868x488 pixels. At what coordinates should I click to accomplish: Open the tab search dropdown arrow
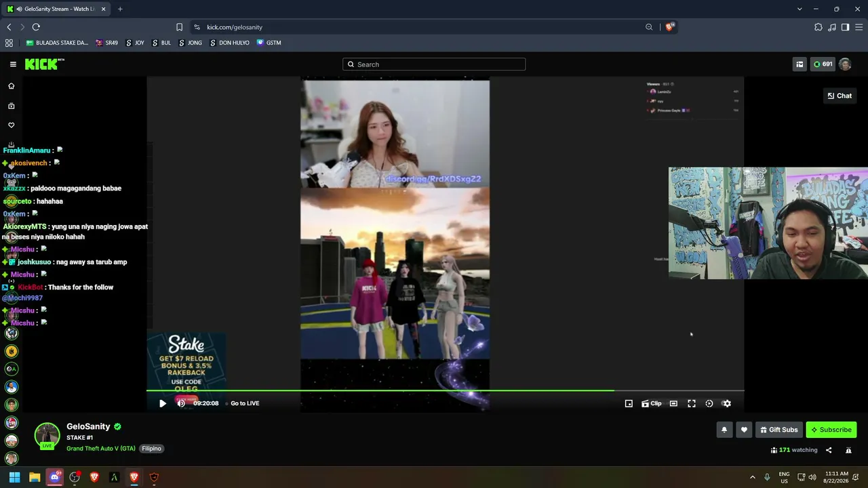pos(800,9)
